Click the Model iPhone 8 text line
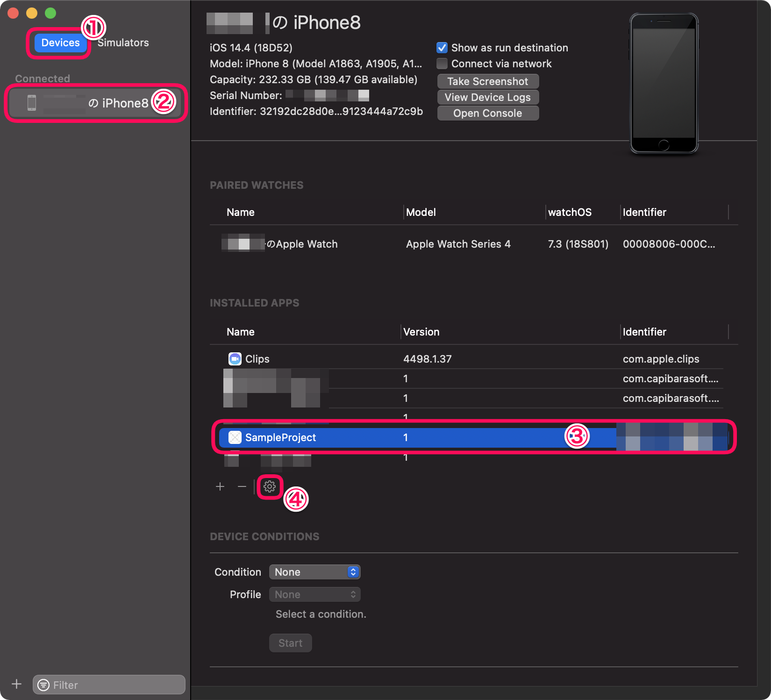Viewport: 771px width, 700px height. tap(316, 64)
